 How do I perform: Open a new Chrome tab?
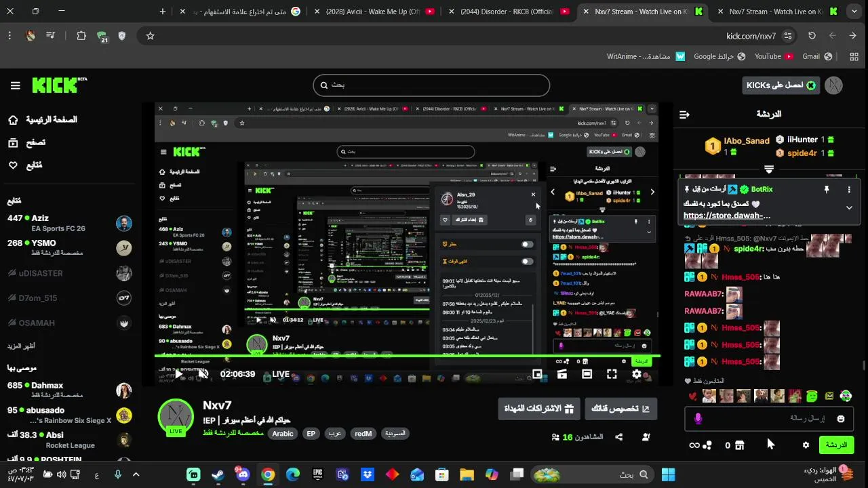pos(163,12)
